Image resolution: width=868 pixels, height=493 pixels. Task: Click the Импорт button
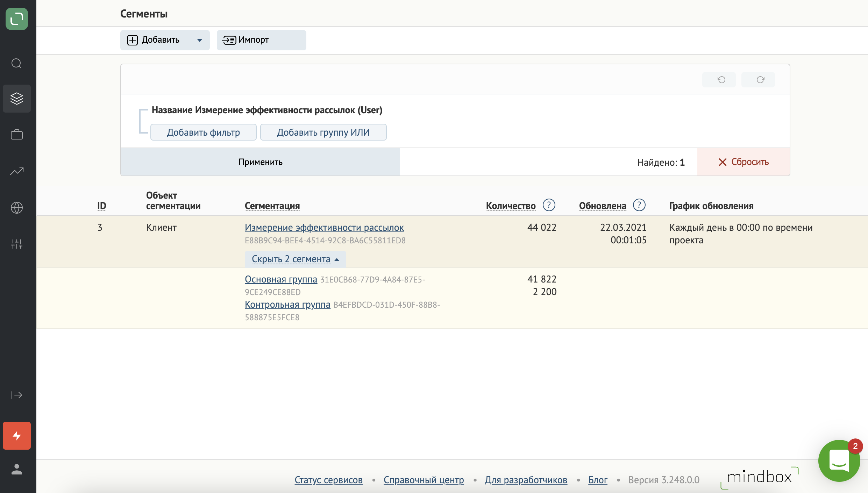(x=261, y=40)
